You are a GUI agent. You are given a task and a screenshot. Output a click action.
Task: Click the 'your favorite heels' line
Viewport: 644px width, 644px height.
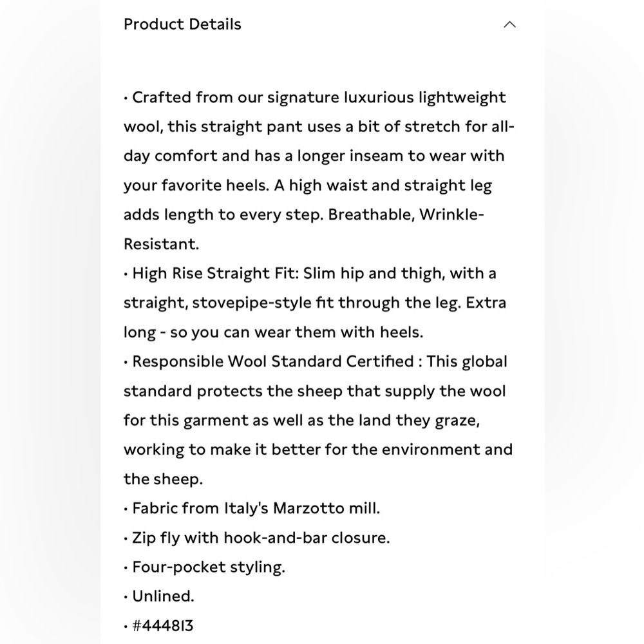click(x=308, y=185)
